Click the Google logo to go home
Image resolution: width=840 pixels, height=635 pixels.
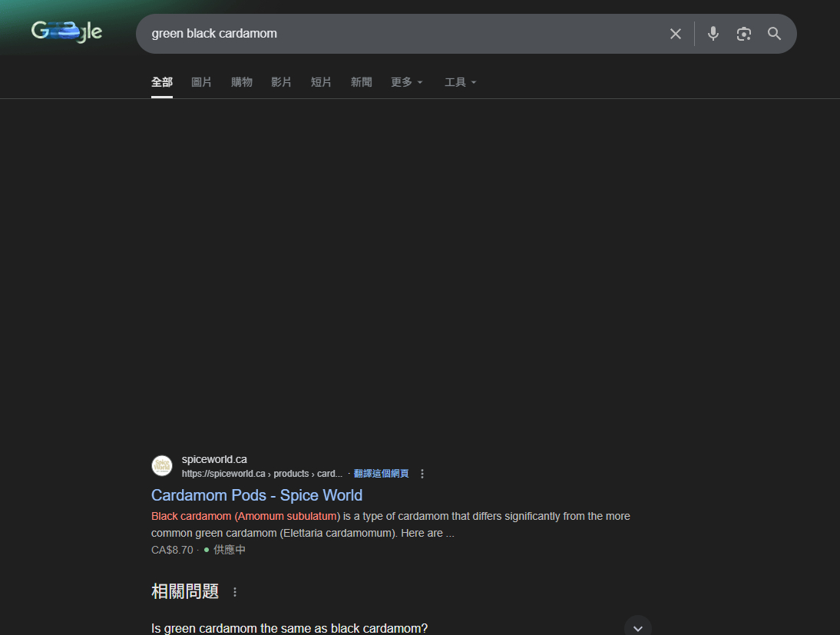pos(67,32)
